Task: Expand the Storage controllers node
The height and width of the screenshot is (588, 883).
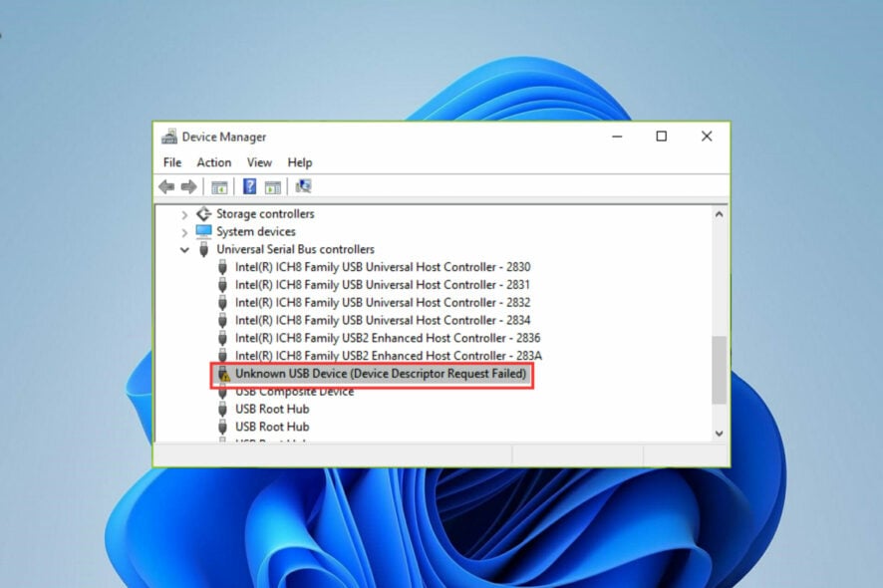Action: click(184, 214)
